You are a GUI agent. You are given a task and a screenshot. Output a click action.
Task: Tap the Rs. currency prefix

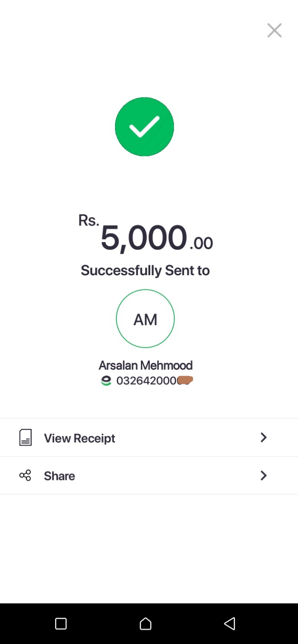(x=88, y=221)
